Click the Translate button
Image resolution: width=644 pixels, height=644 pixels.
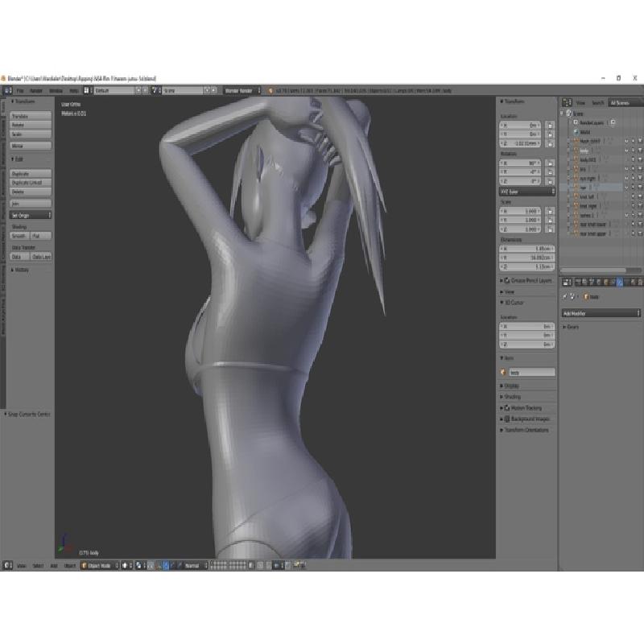pos(31,116)
